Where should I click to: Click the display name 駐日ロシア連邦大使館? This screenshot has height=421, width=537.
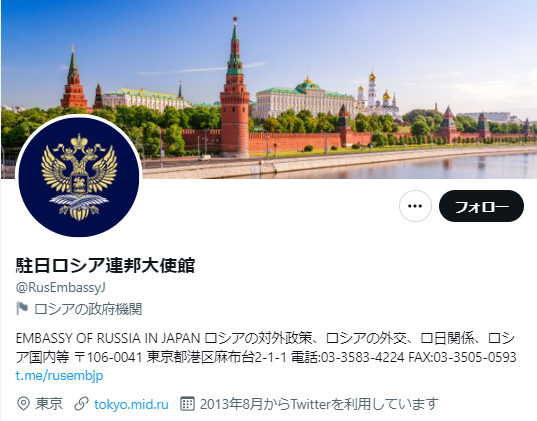[105, 265]
